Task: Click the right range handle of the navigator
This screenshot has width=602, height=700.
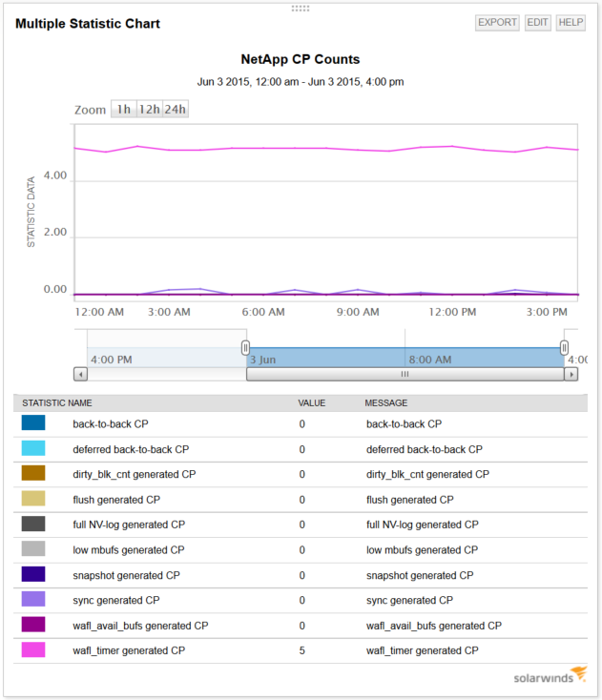Action: (564, 347)
